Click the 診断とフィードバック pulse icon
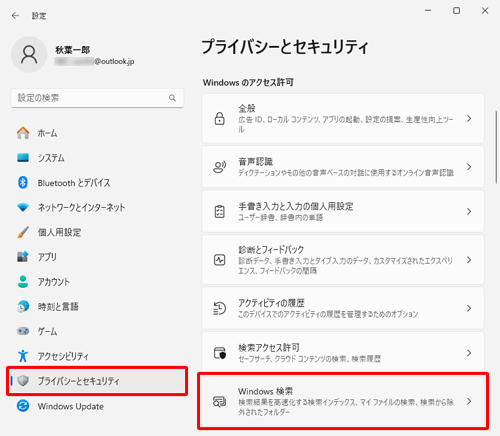This screenshot has height=436, width=500. [219, 260]
